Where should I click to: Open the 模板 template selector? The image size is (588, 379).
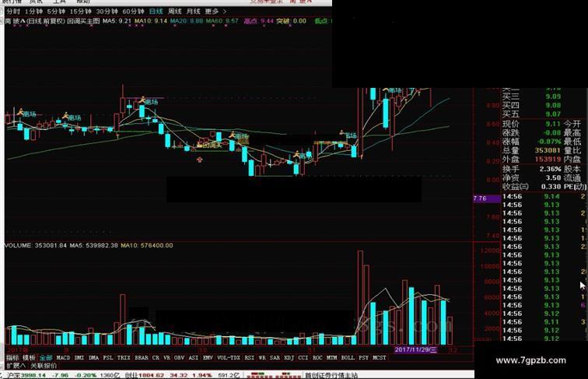29,358
